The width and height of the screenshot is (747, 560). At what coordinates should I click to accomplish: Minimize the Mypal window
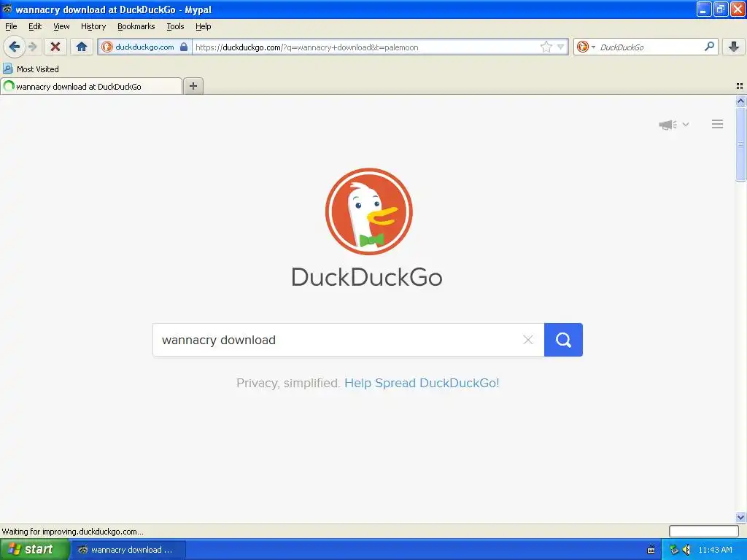click(704, 9)
